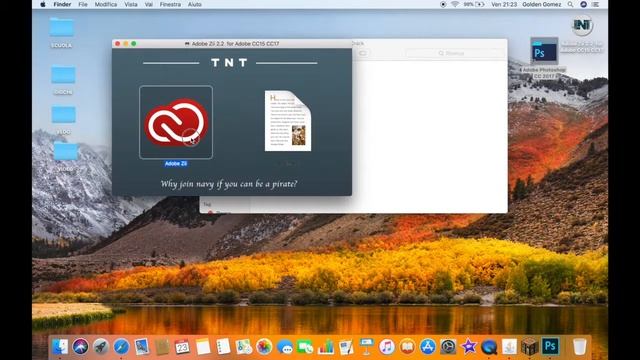The height and width of the screenshot is (360, 640).
Task: Click the search field in back Finder window
Action: 454,53
